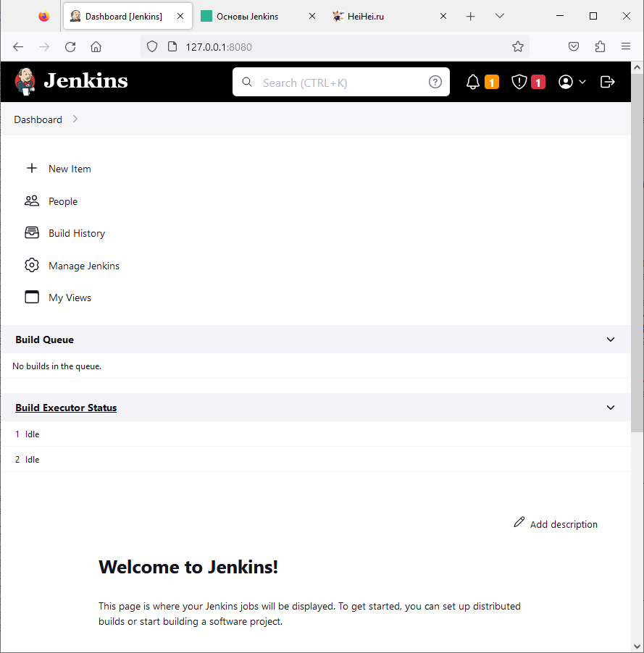
Task: Switch to the Dashboard [Jenkins] tab
Action: [x=128, y=16]
